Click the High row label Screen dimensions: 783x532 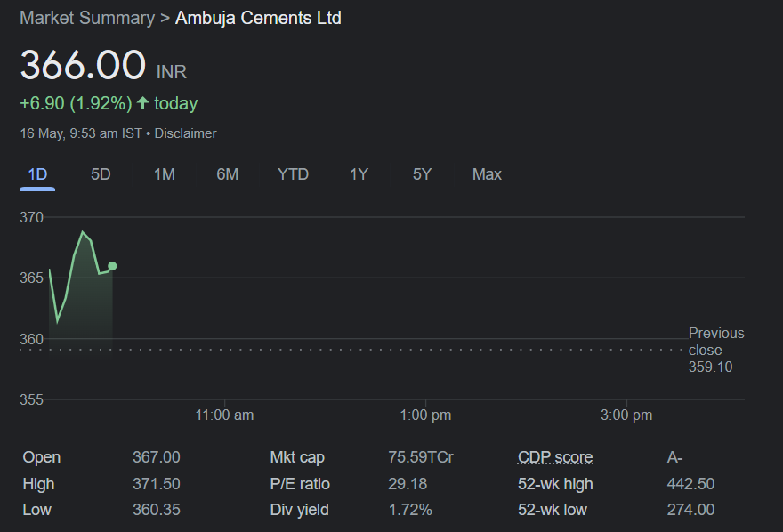tap(38, 484)
